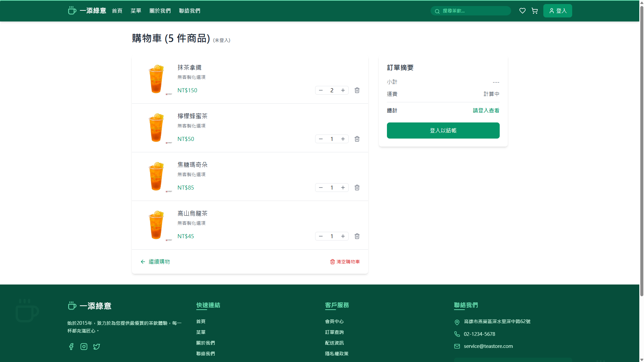This screenshot has height=362, width=644.
Task: Remove 檸檬蜂蜜茶 with its trash icon
Action: [357, 139]
